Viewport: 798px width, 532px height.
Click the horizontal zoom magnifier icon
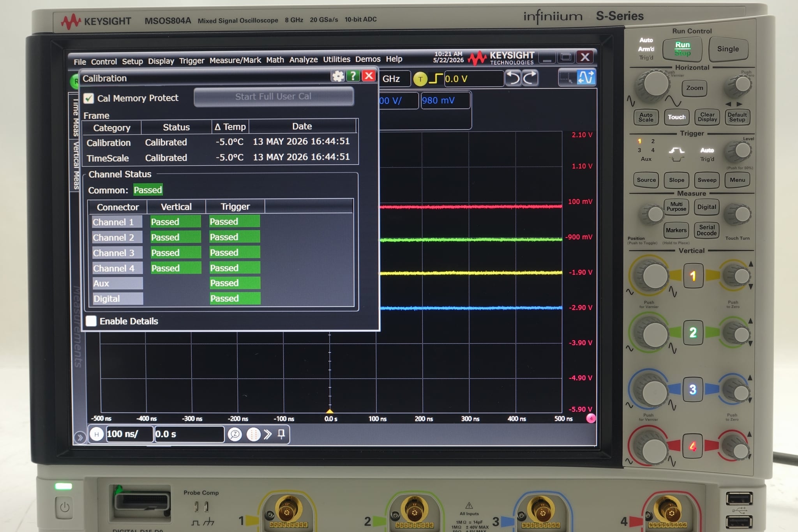pyautogui.click(x=235, y=434)
